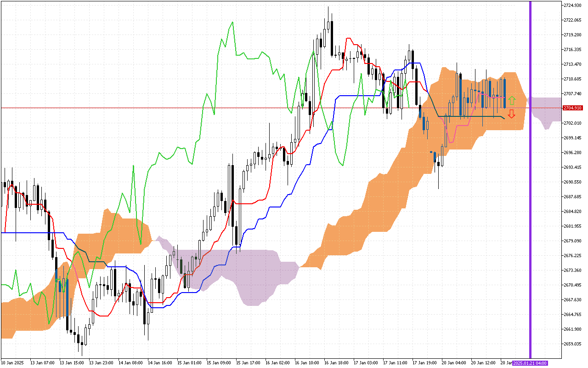Screen dimensions: 588x368
Task: Select the 14 Jan 08:00 time label
Action: point(130,363)
